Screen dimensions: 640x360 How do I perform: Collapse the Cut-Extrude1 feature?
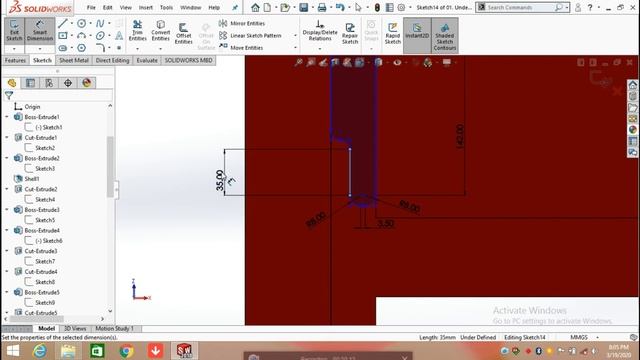pos(7,138)
